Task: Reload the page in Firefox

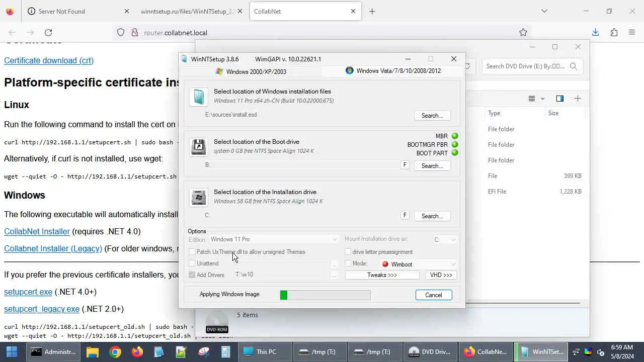Action: pyautogui.click(x=48, y=33)
